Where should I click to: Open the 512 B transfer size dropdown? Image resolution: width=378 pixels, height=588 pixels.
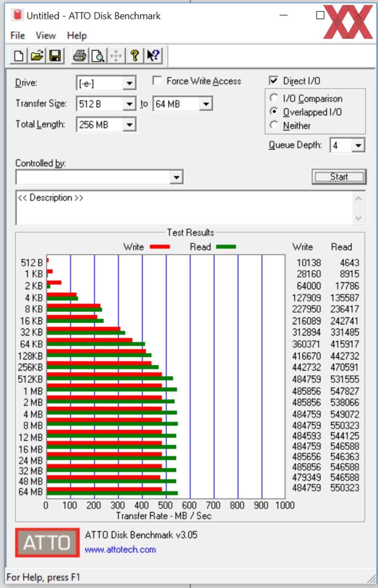129,104
